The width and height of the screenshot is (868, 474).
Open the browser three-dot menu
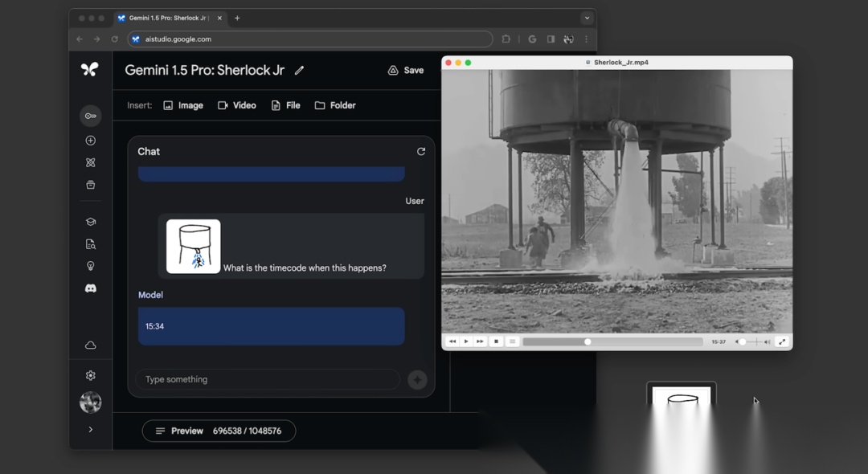click(586, 39)
